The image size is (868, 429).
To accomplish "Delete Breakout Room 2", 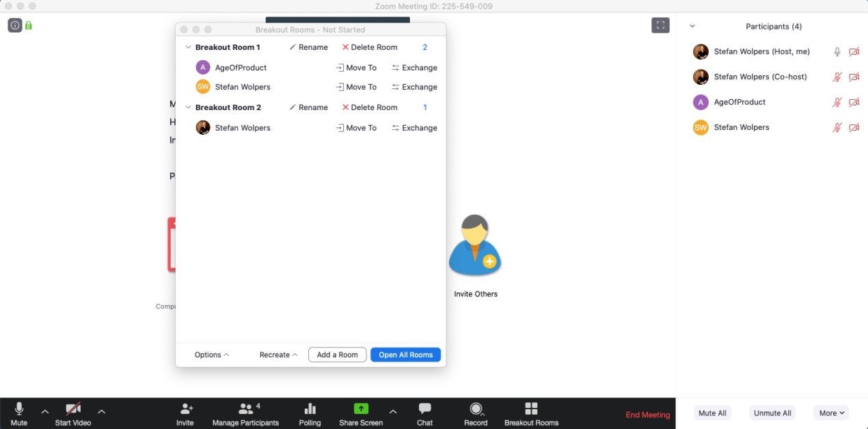I will [370, 107].
